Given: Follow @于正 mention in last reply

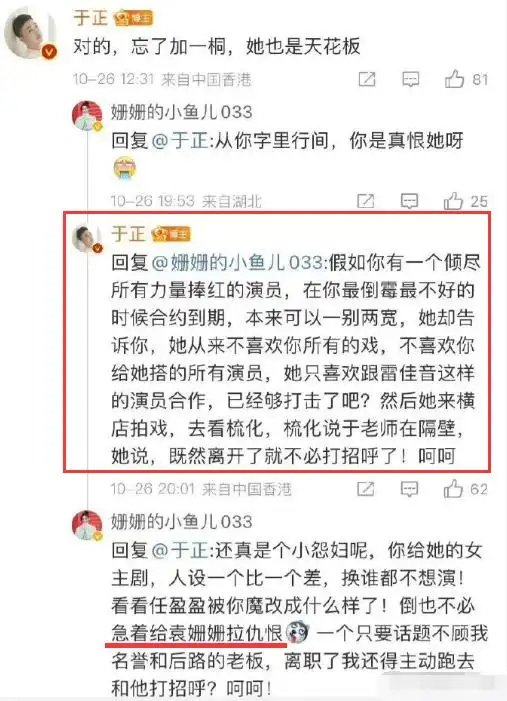Looking at the screenshot, I should pos(180,551).
